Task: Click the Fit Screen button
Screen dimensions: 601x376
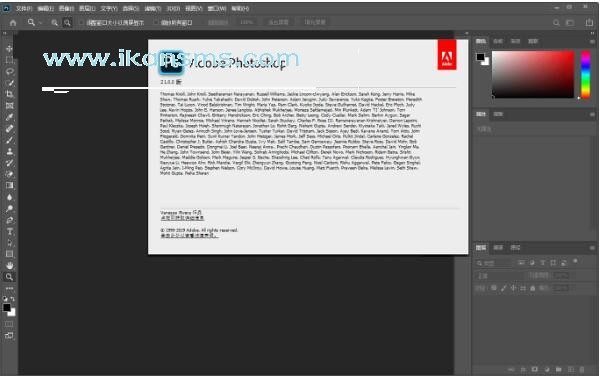Action: pos(278,22)
